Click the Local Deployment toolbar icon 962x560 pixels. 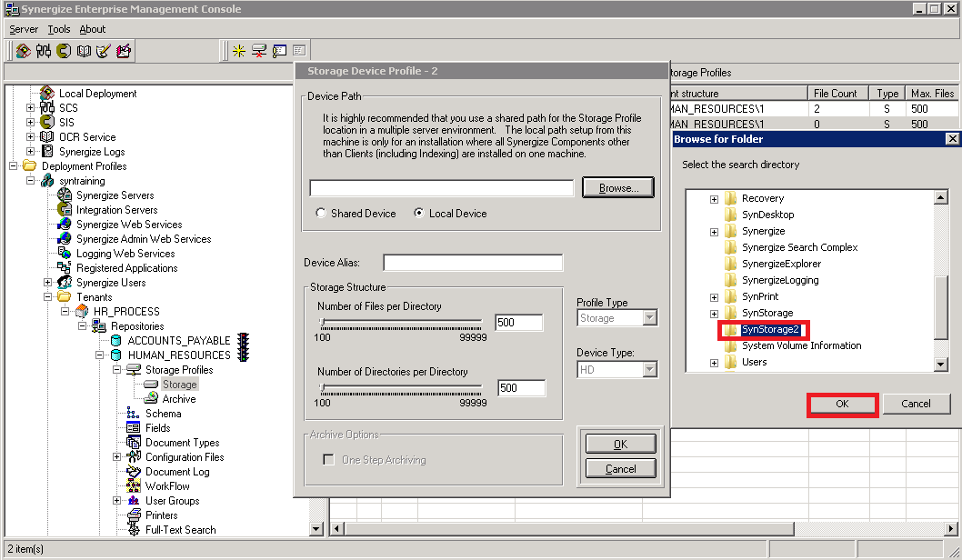(24, 51)
